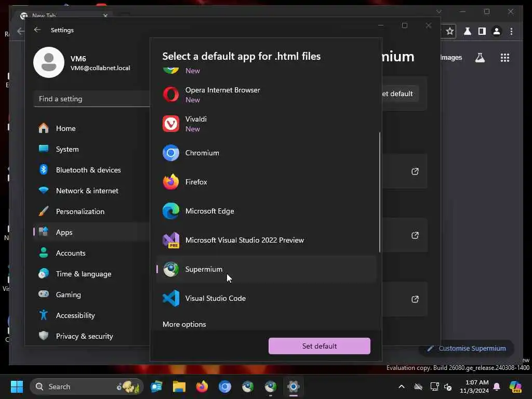The image size is (532, 399).
Task: Open the apps grid on New Tab page
Action: pos(505,58)
